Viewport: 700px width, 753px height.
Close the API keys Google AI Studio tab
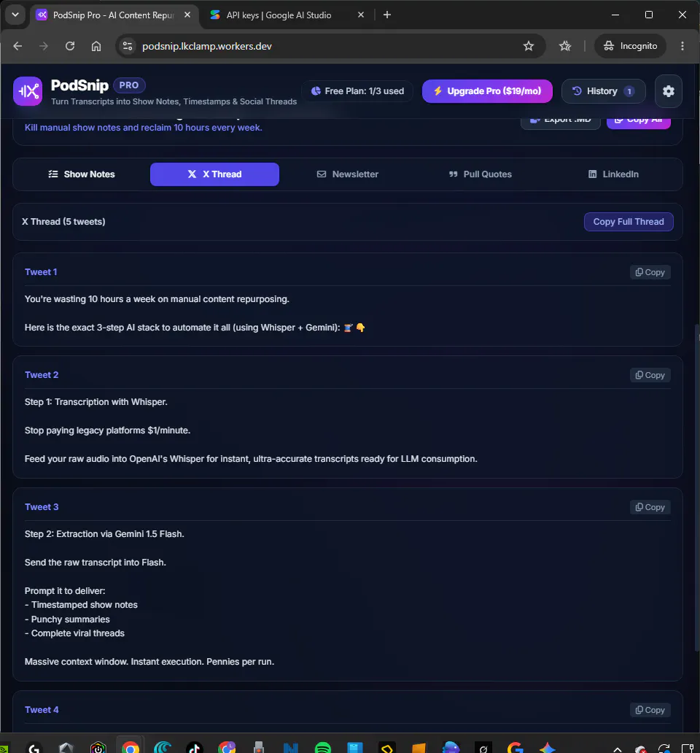click(x=361, y=15)
